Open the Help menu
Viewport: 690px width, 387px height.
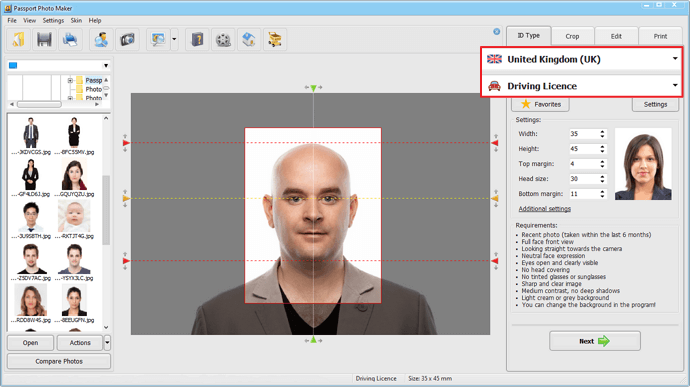(95, 20)
